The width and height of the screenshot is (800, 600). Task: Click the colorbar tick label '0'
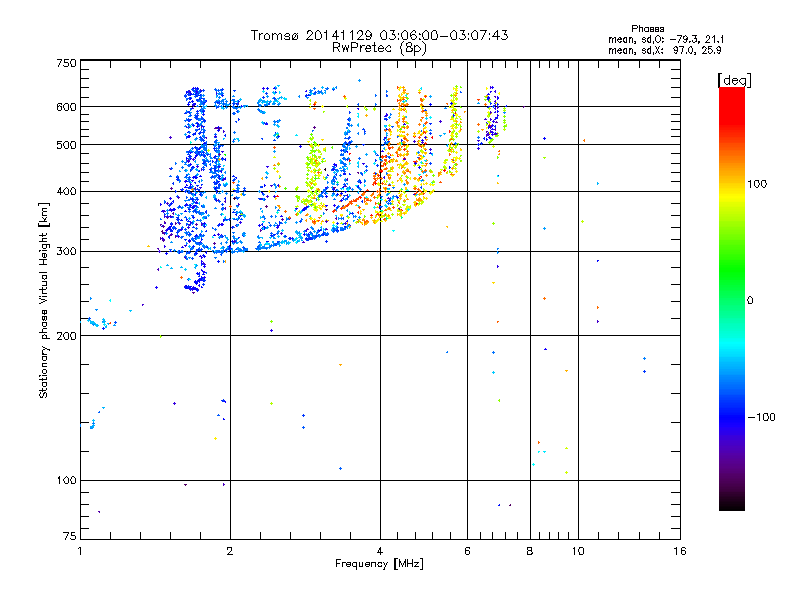tap(749, 300)
